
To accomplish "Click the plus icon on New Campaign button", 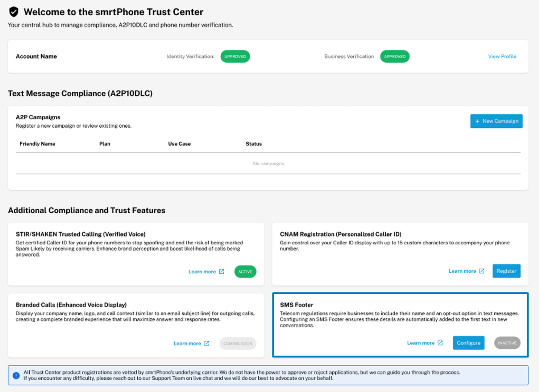I will tap(477, 121).
